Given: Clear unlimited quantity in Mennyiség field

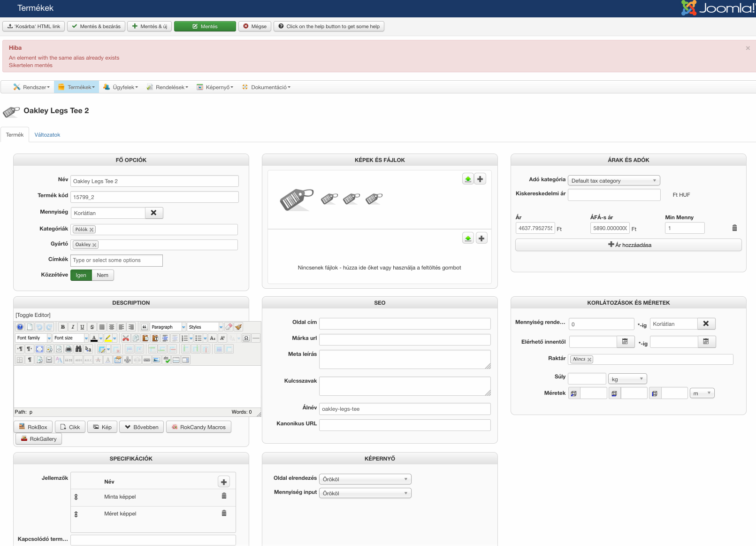Looking at the screenshot, I should click(x=153, y=213).
